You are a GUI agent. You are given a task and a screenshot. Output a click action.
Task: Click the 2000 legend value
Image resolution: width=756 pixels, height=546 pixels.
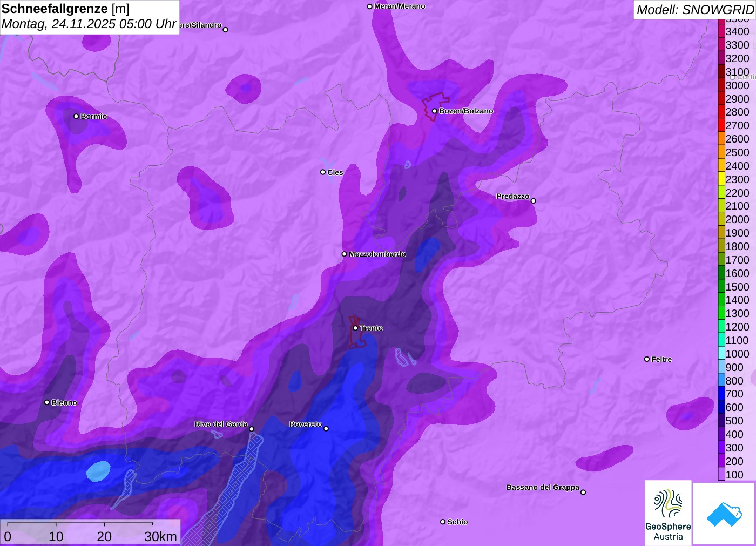pos(737,219)
